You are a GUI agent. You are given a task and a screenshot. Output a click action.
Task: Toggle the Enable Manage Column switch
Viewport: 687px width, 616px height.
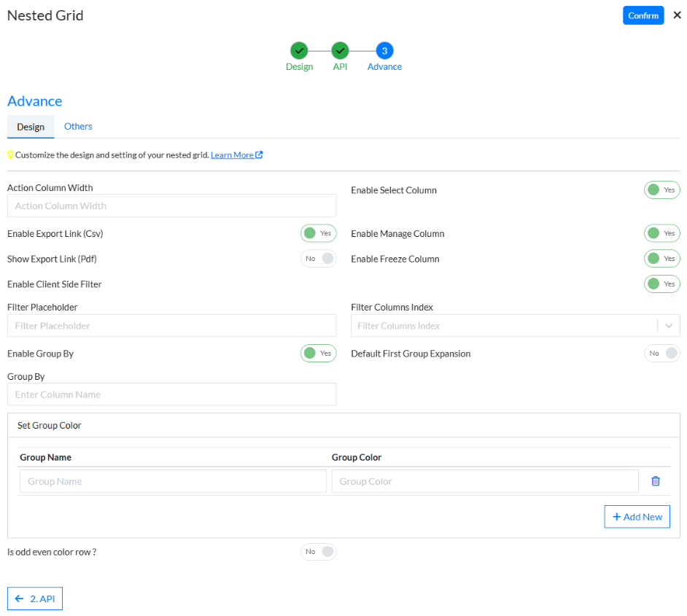pyautogui.click(x=661, y=233)
